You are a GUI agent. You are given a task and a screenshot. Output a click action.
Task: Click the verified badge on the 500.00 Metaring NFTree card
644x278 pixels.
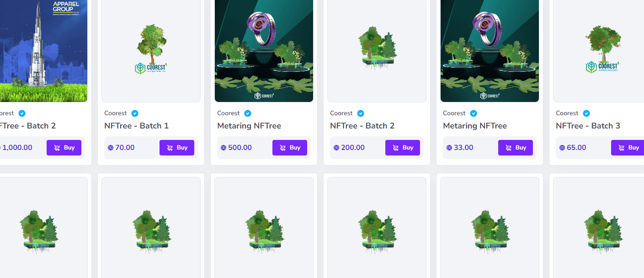248,113
